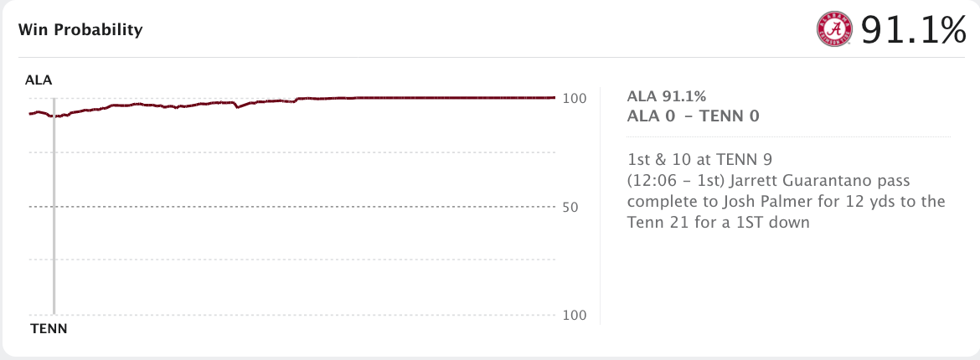Select the Tenn 21 for a 1ST down text
980x360 pixels.
pos(719,222)
